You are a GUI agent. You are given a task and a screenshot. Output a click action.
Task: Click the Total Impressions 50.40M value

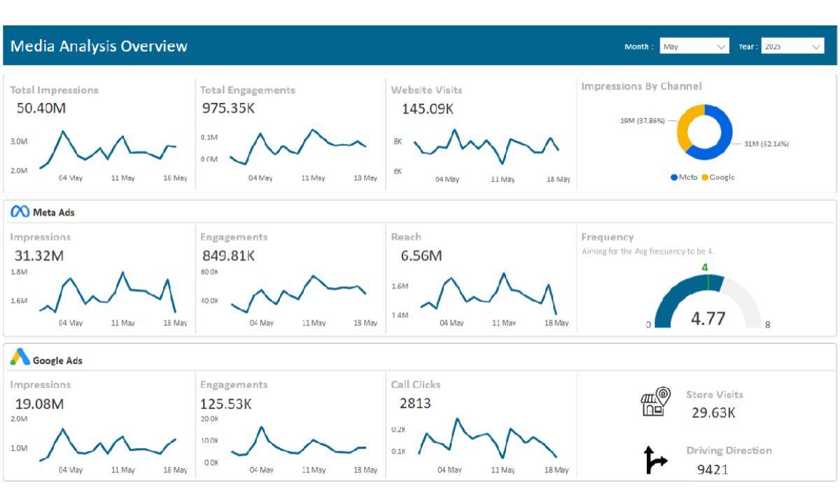click(x=41, y=108)
